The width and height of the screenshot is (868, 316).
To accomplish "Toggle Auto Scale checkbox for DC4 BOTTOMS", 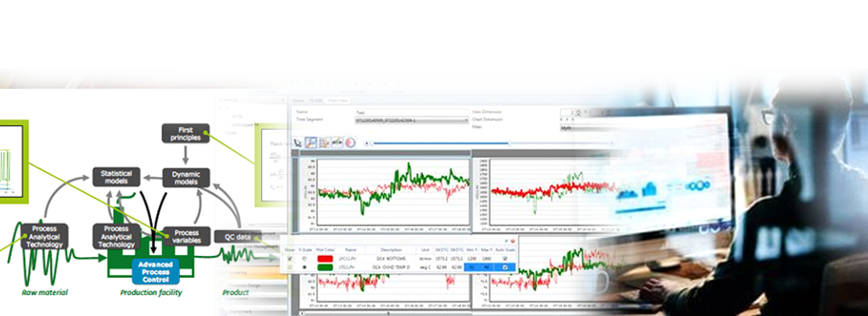I will (x=505, y=258).
